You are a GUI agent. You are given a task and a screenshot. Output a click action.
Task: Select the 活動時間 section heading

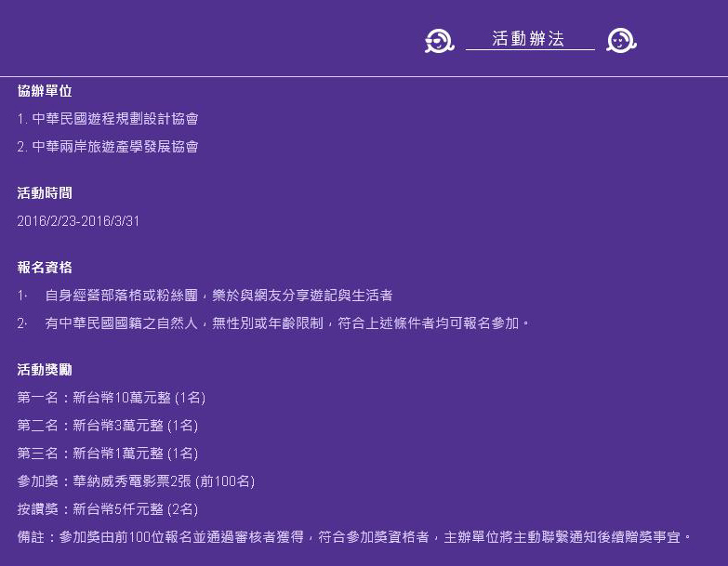click(x=45, y=193)
